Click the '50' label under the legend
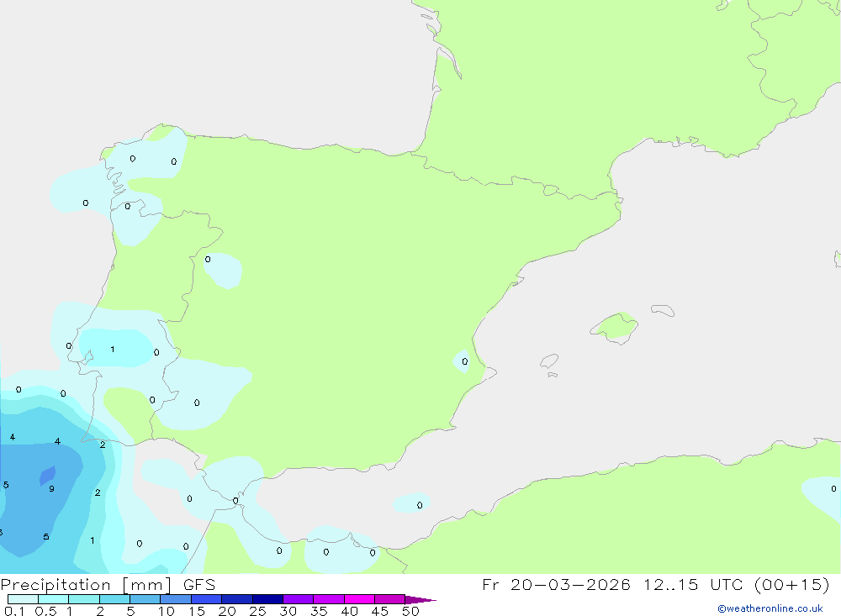 [410, 611]
